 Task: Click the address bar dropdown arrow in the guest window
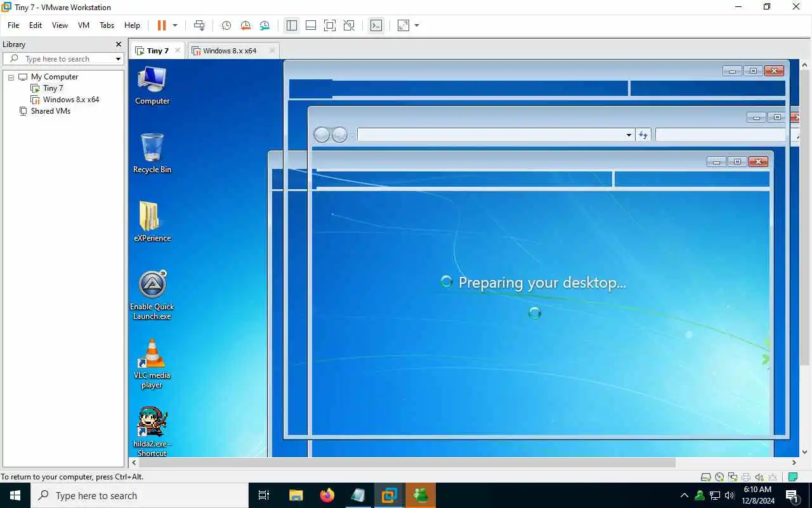coord(629,135)
